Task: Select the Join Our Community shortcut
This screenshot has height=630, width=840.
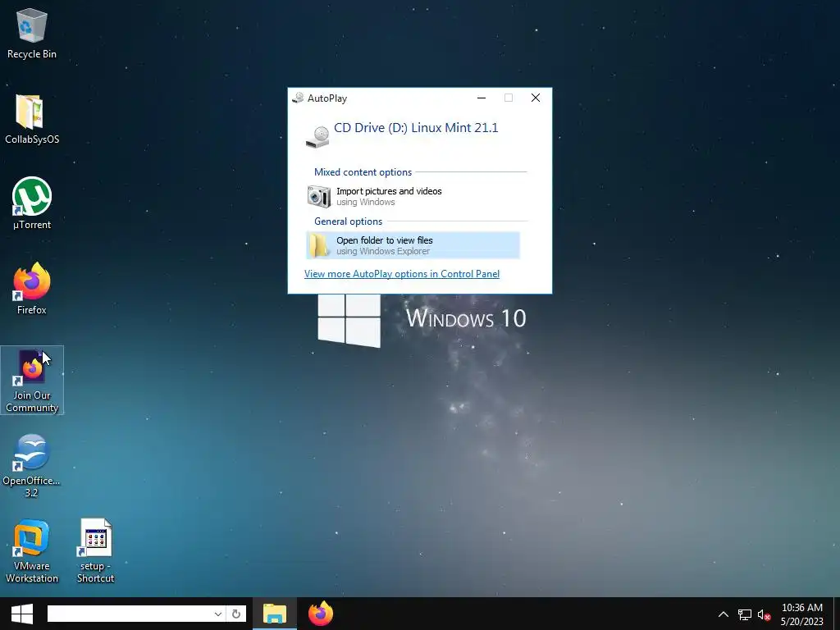Action: (32, 381)
